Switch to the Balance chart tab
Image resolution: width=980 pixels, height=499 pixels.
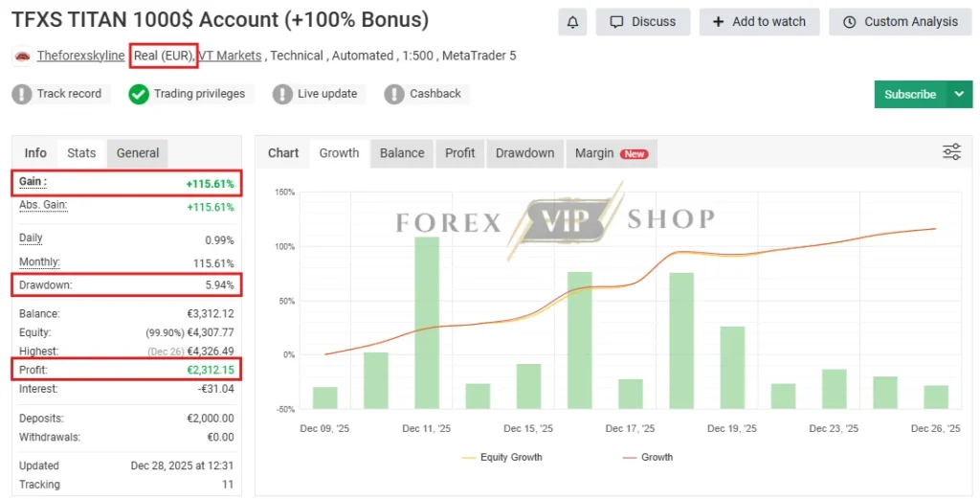coord(402,153)
